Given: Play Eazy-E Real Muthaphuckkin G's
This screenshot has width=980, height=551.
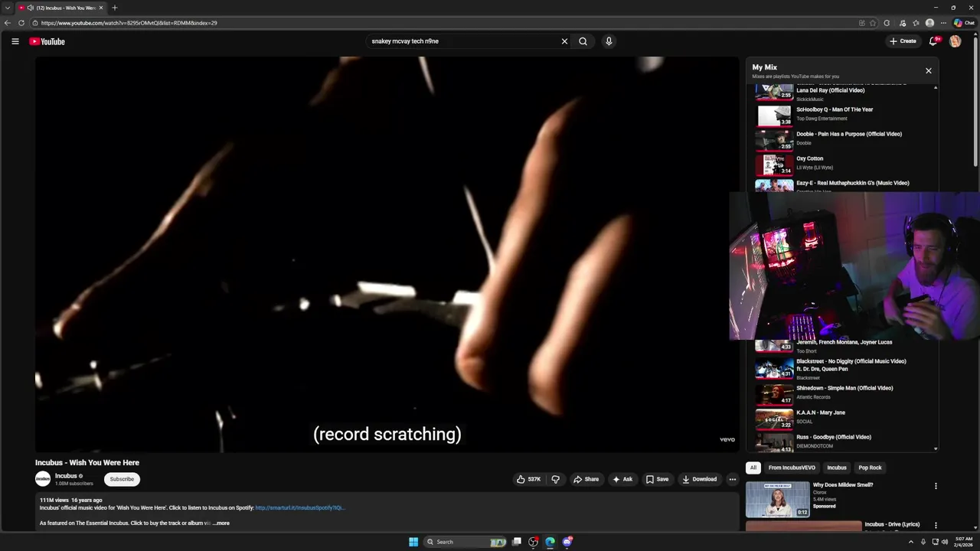Looking at the screenshot, I should pyautogui.click(x=841, y=184).
